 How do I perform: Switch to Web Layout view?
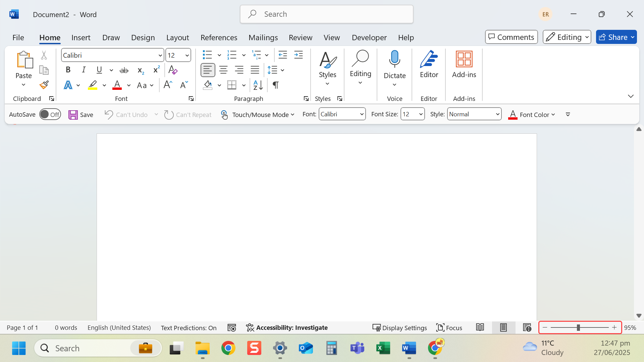click(x=527, y=327)
